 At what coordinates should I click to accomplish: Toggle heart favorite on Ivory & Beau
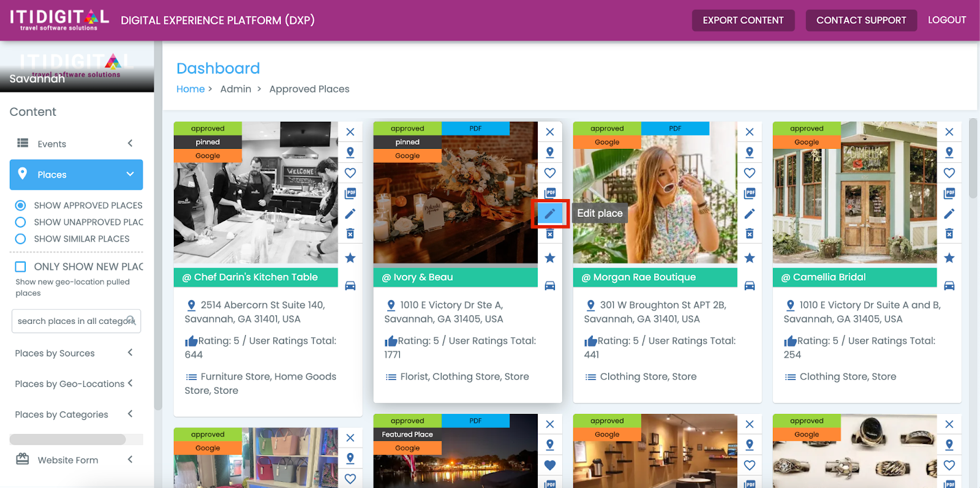tap(550, 173)
